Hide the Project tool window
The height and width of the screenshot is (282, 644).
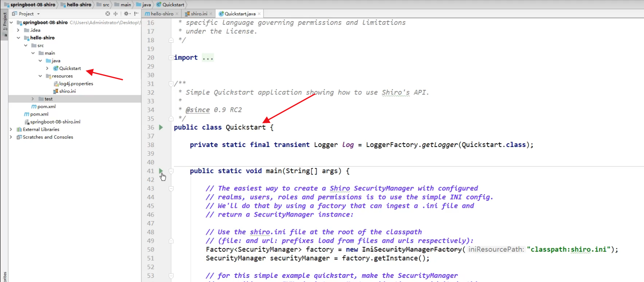tap(136, 14)
